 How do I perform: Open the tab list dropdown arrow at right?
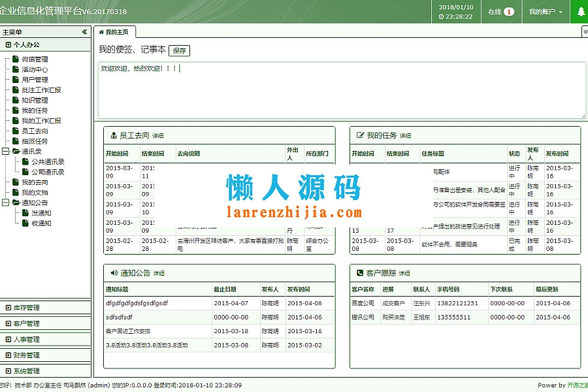pyautogui.click(x=585, y=32)
